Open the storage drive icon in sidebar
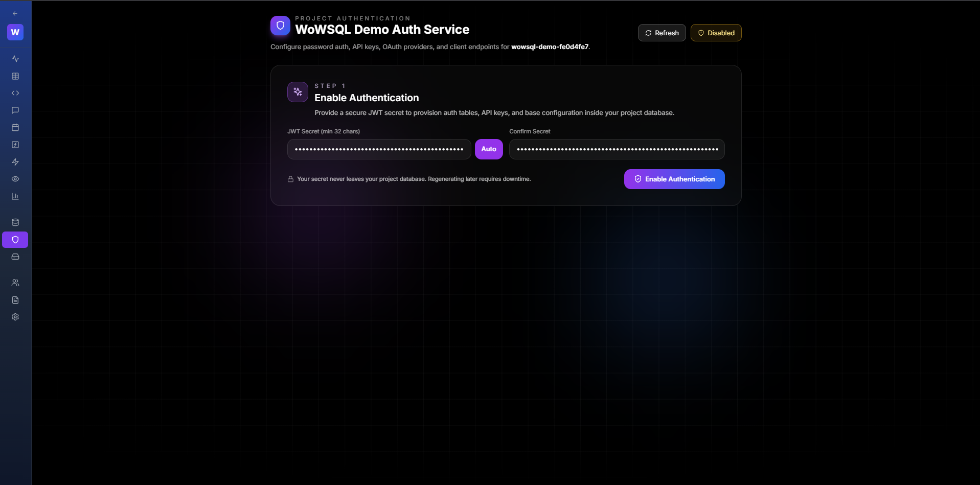 (15, 257)
